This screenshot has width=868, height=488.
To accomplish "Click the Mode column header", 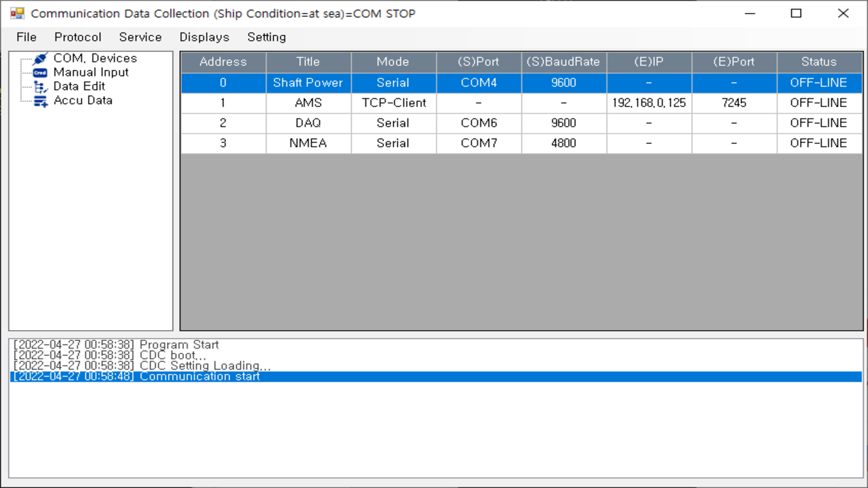I will 393,62.
